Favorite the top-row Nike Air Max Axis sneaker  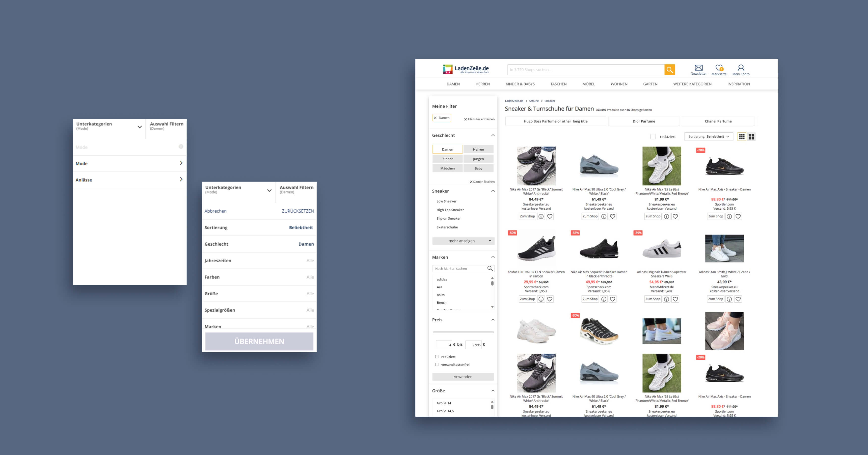click(x=738, y=217)
